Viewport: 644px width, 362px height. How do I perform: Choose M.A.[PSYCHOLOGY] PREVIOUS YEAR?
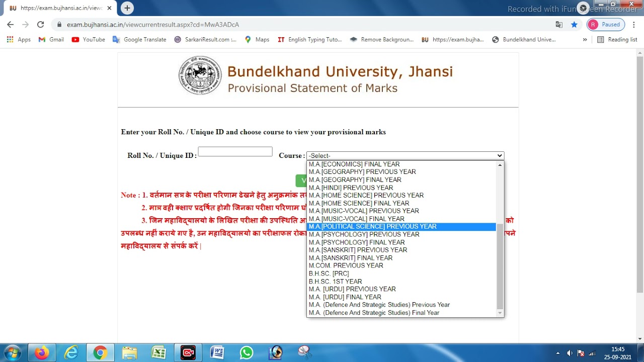(x=401, y=234)
